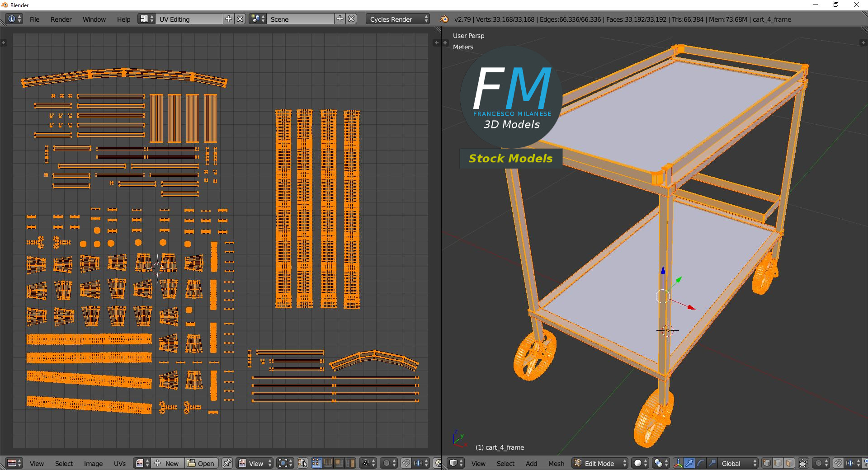This screenshot has height=470, width=868.
Task: Toggle snapping in the 3D viewport
Action: click(x=838, y=463)
